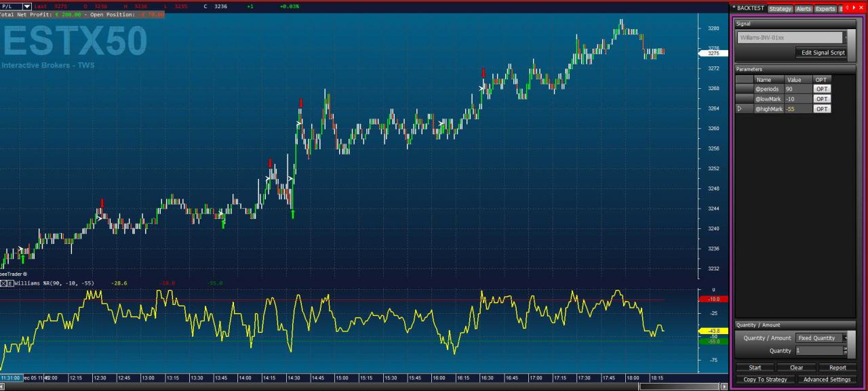Click the red sell arrow near 14:30
The width and height of the screenshot is (868, 391).
point(300,102)
